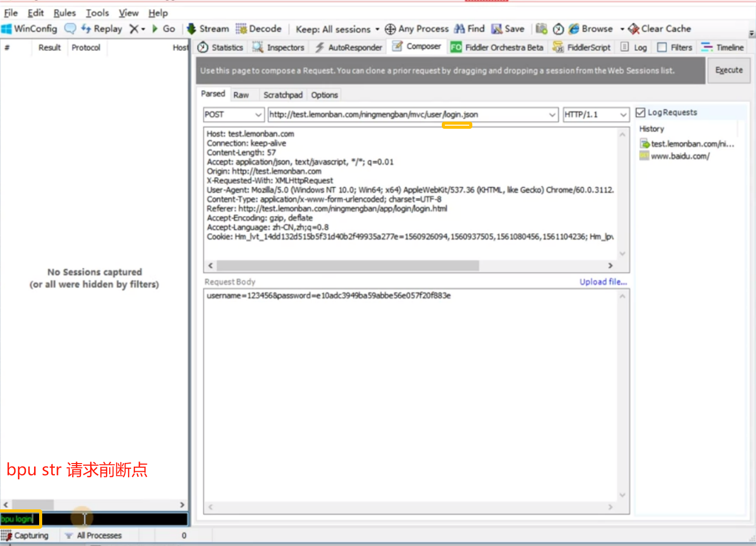Open the FiddlerScript tab
The image size is (756, 546).
point(582,47)
